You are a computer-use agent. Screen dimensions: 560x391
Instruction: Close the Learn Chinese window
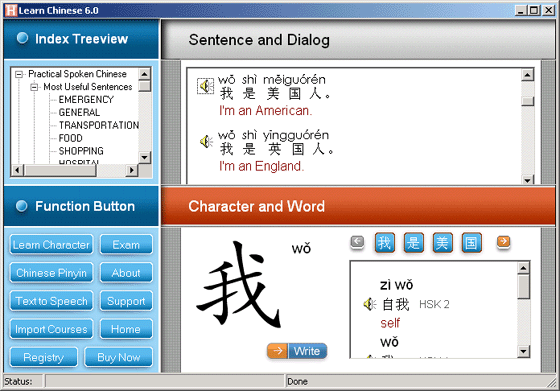pyautogui.click(x=548, y=10)
